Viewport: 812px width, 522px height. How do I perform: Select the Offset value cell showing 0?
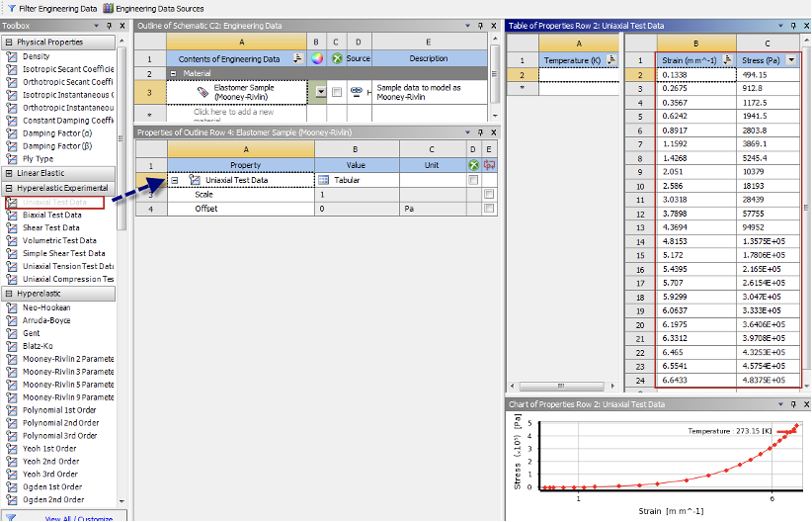pos(357,209)
